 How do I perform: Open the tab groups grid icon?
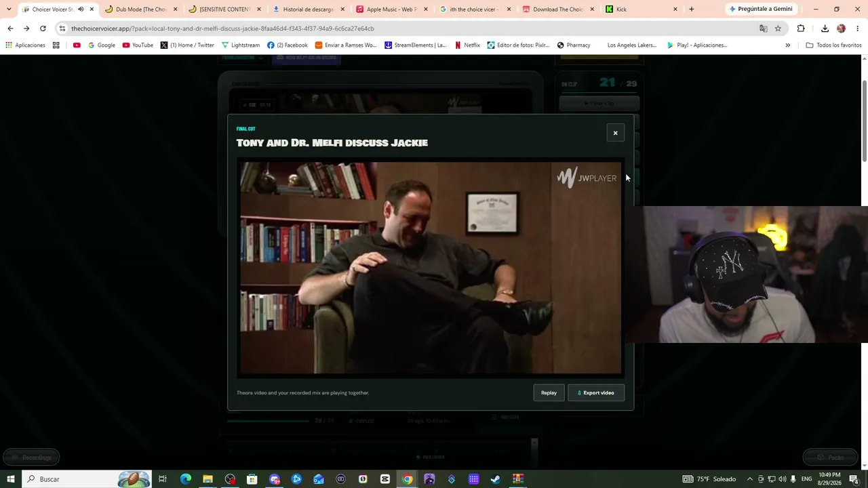(x=56, y=45)
